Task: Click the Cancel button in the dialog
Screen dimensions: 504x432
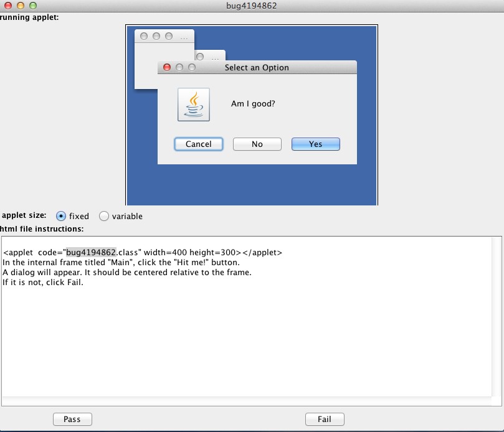Action: (x=199, y=144)
